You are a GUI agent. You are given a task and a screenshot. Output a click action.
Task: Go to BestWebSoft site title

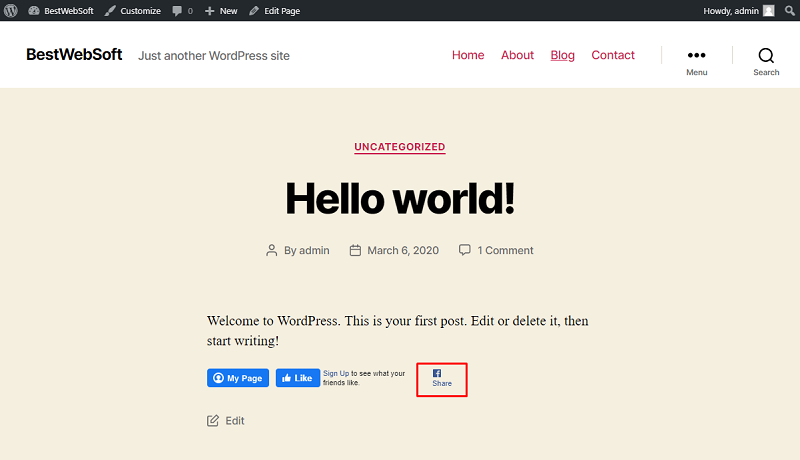74,55
